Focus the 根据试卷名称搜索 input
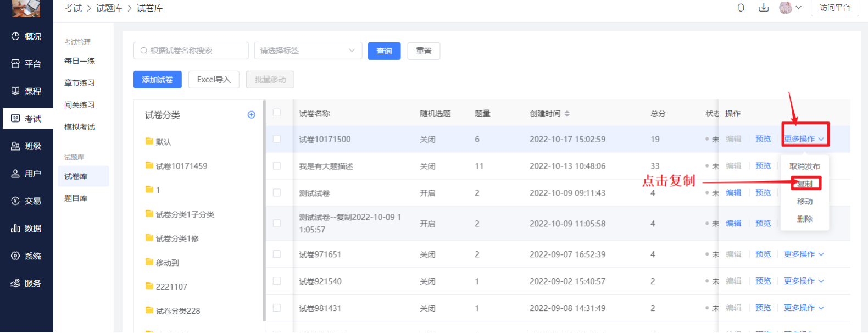This screenshot has width=868, height=333. tap(191, 51)
